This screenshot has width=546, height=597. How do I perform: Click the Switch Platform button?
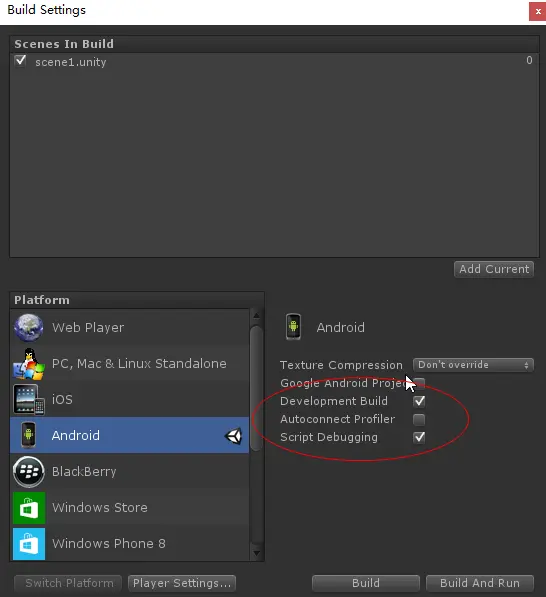68,583
